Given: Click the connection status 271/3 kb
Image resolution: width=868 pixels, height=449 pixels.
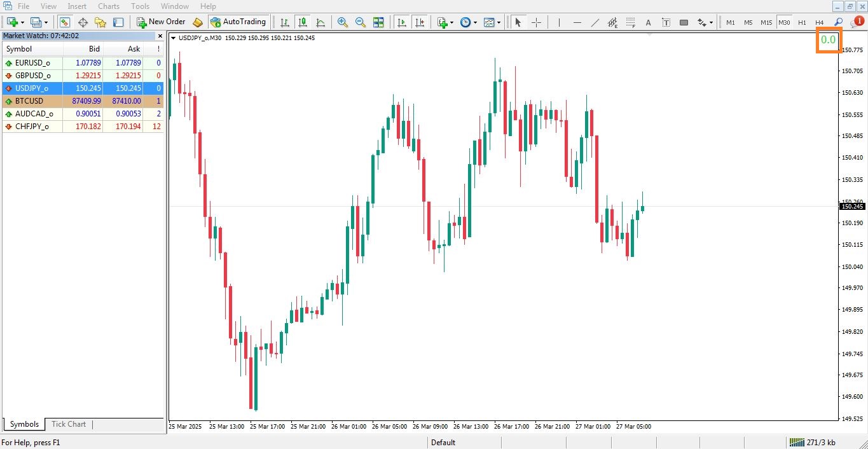Looking at the screenshot, I should pos(813,443).
